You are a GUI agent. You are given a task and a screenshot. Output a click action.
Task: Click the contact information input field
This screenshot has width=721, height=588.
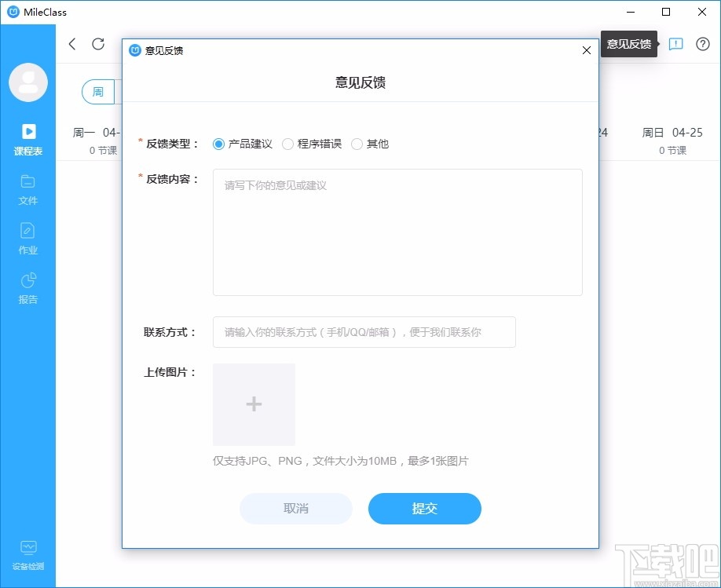click(x=364, y=332)
